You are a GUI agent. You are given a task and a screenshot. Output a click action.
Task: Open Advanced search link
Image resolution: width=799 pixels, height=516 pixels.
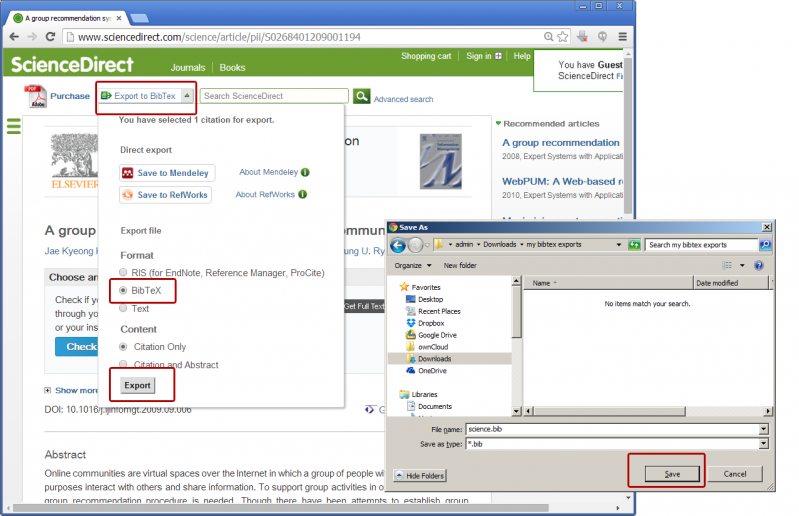403,99
